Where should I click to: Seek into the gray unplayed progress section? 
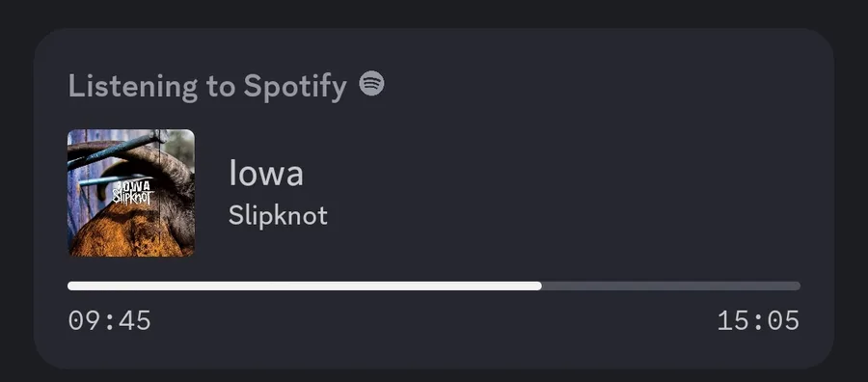(x=671, y=286)
